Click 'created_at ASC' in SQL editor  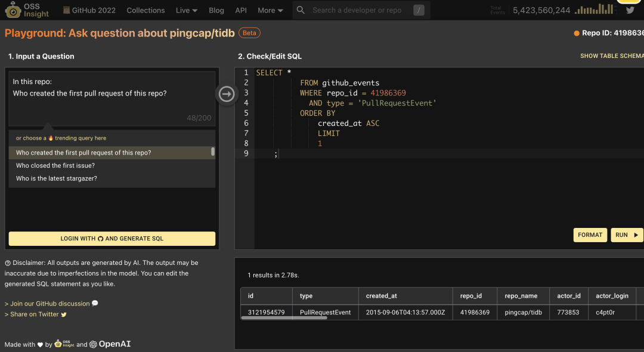pos(348,123)
